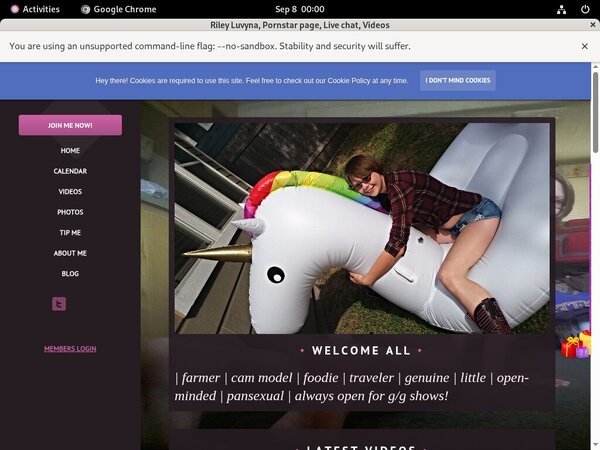This screenshot has width=600, height=450.
Task: Open the About Me page
Action: pos(70,253)
